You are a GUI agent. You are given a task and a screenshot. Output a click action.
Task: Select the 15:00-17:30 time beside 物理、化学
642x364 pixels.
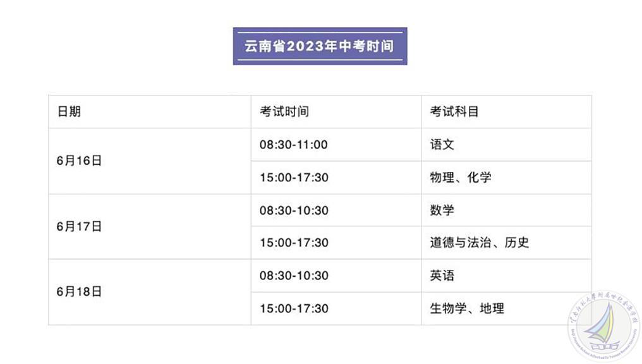click(x=294, y=178)
